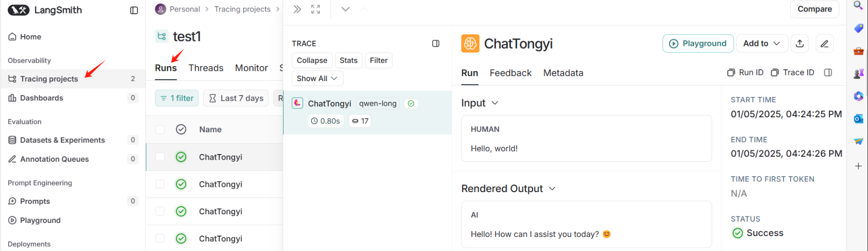The image size is (868, 251).
Task: Click the qwen-long model tag
Action: pyautogui.click(x=377, y=103)
